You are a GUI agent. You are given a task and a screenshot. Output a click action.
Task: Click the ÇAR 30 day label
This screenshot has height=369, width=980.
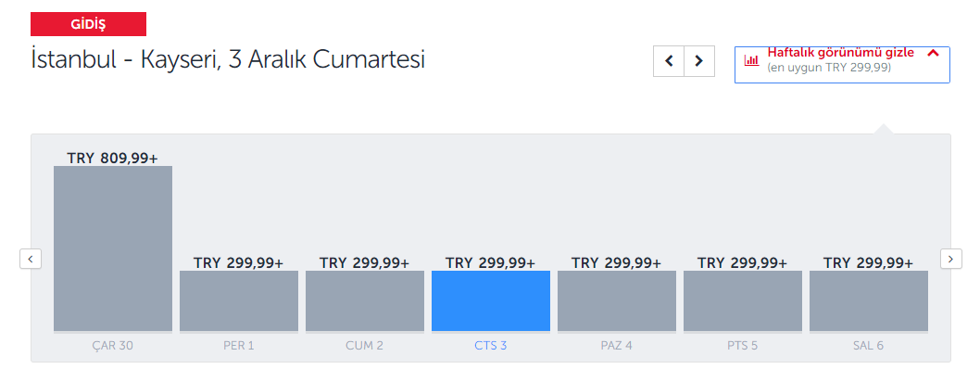(113, 345)
